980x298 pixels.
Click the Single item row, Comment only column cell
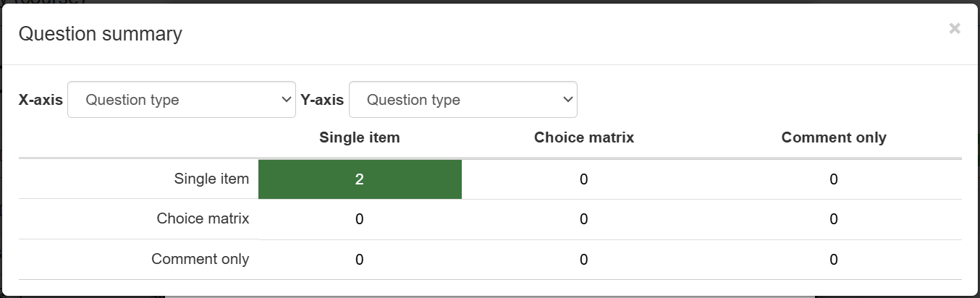834,179
